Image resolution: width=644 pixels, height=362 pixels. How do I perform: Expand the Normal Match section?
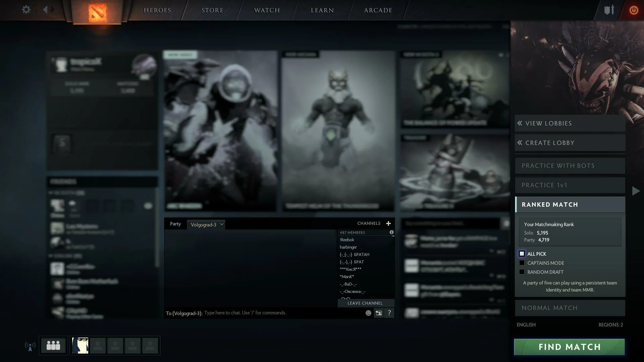570,308
